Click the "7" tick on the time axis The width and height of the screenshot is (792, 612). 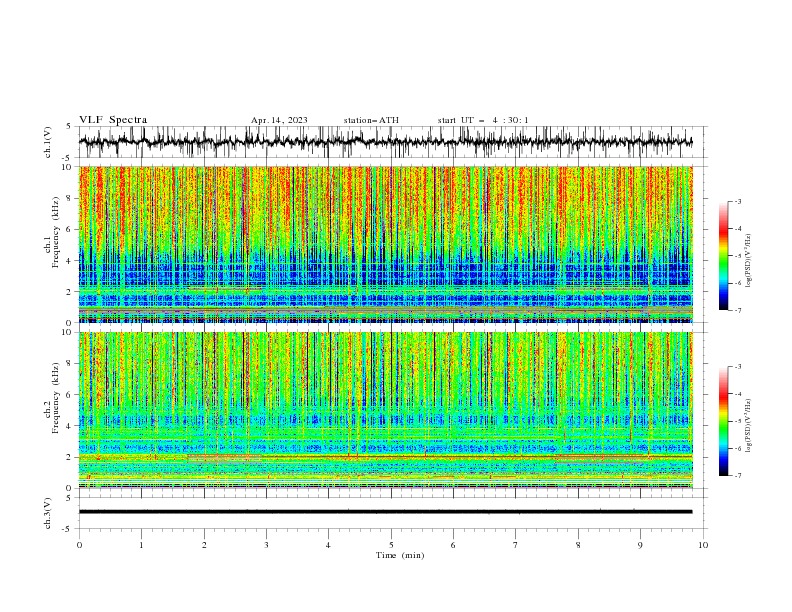(x=516, y=545)
